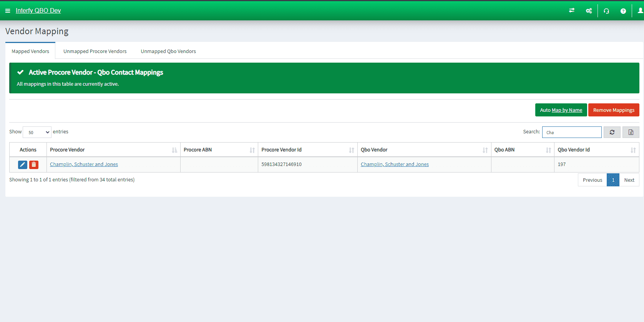Open the user profile icon
The height and width of the screenshot is (322, 644).
point(640,11)
